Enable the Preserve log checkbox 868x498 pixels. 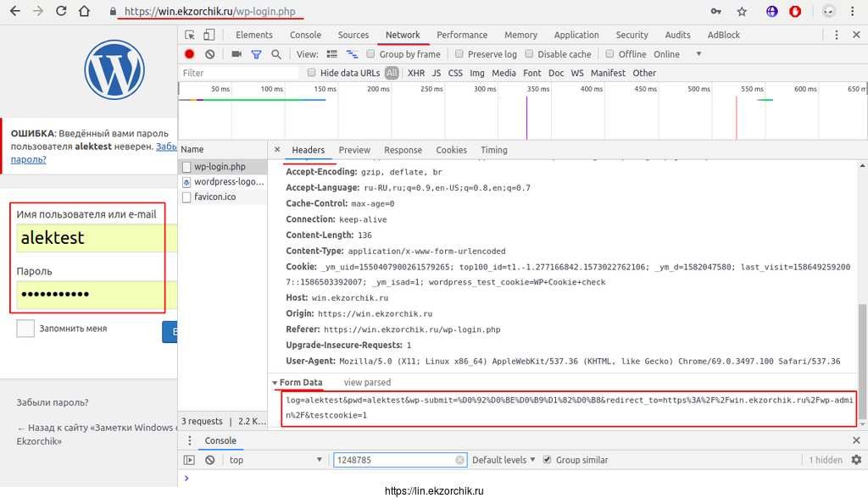tap(459, 54)
